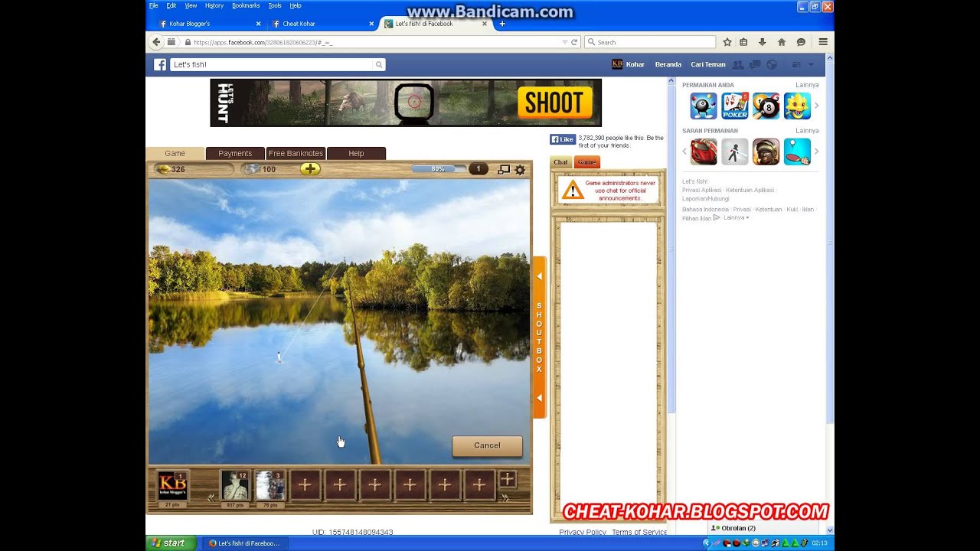980x551 pixels.
Task: Show next suggested games arrow
Action: click(816, 152)
